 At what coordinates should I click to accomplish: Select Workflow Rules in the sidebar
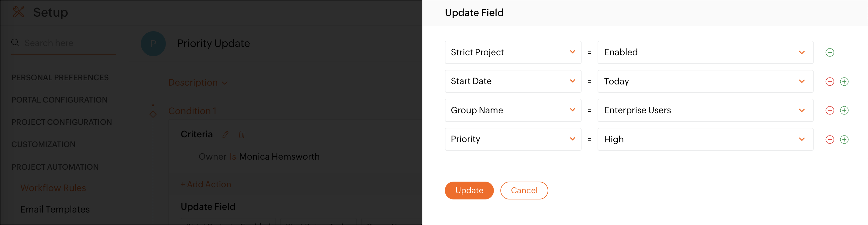(x=53, y=188)
